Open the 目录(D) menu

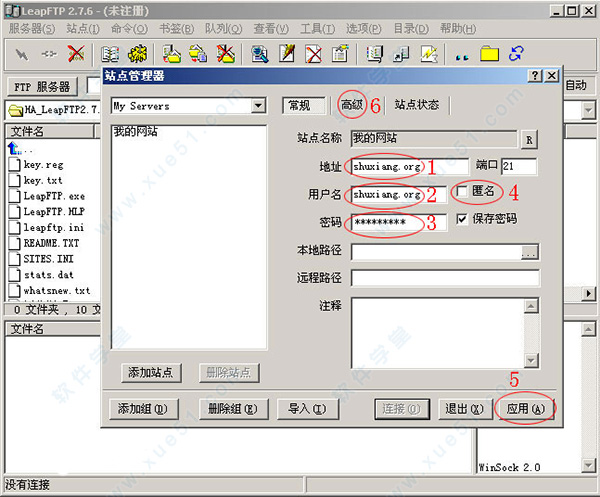pyautogui.click(x=411, y=29)
